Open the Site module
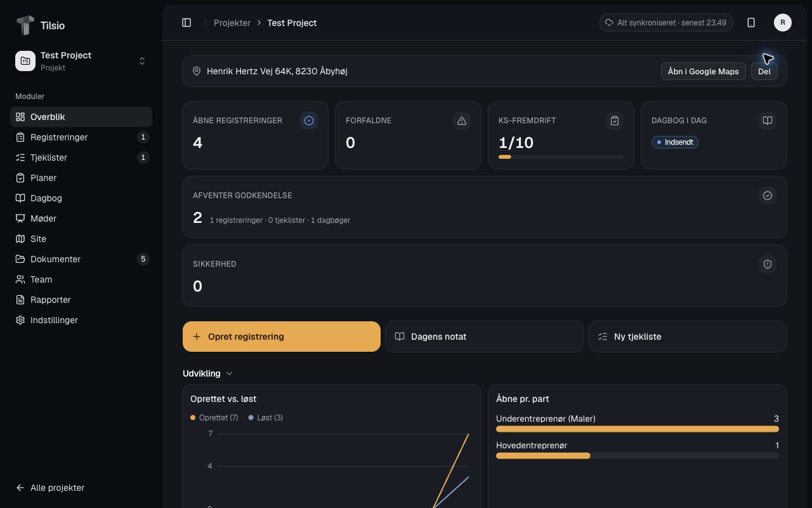The image size is (812, 508). click(x=81, y=239)
